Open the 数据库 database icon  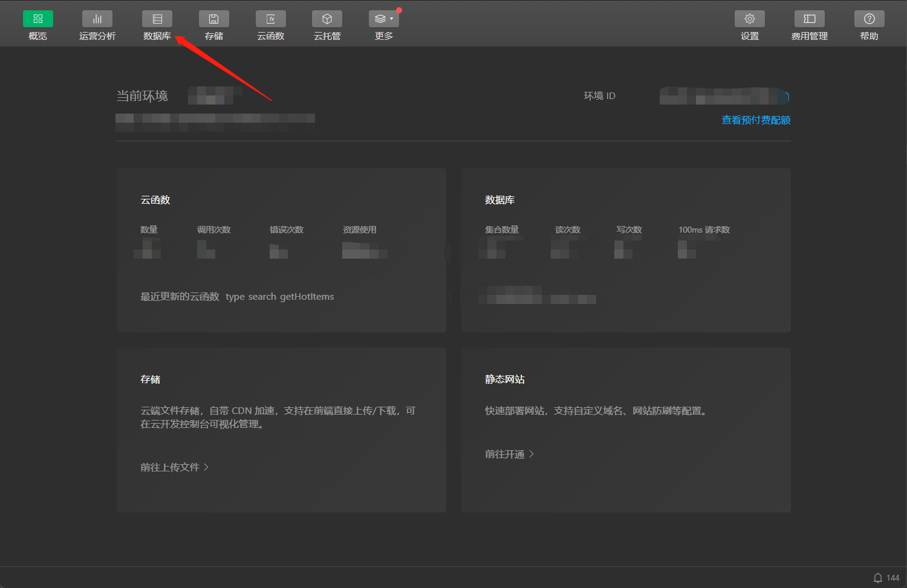[157, 19]
